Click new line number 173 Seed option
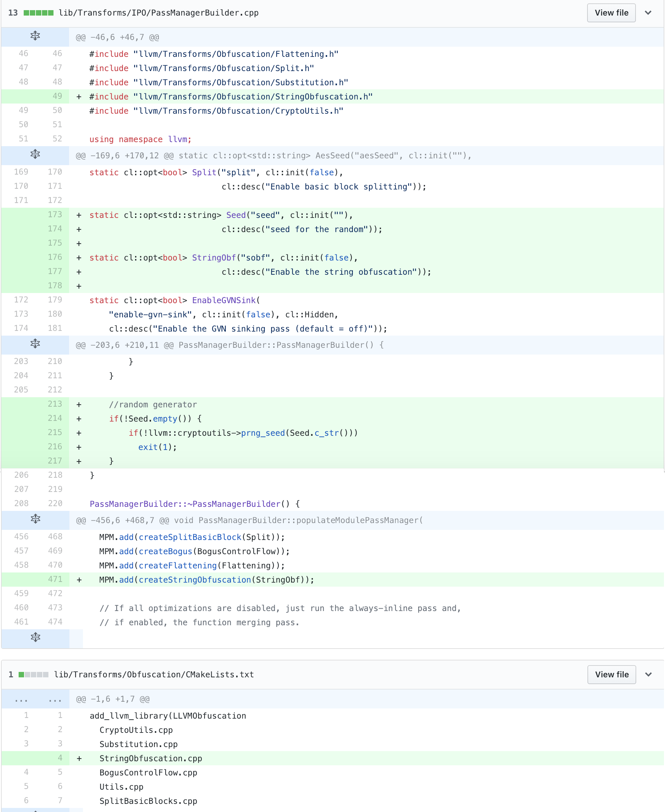The width and height of the screenshot is (665, 812). pos(55,215)
